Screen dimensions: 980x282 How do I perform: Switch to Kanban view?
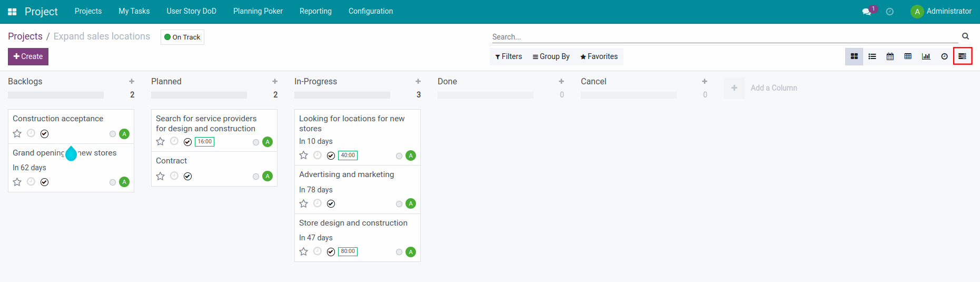coord(854,56)
